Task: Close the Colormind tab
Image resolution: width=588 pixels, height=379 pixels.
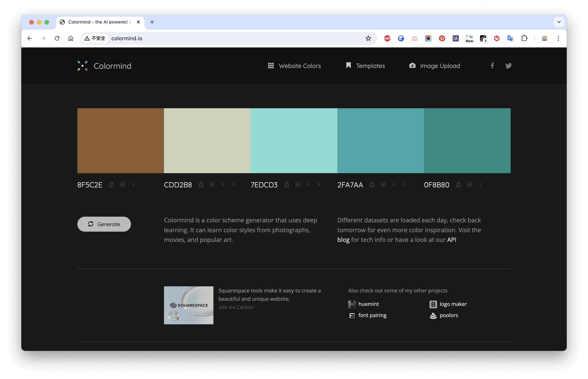Action: click(x=138, y=22)
